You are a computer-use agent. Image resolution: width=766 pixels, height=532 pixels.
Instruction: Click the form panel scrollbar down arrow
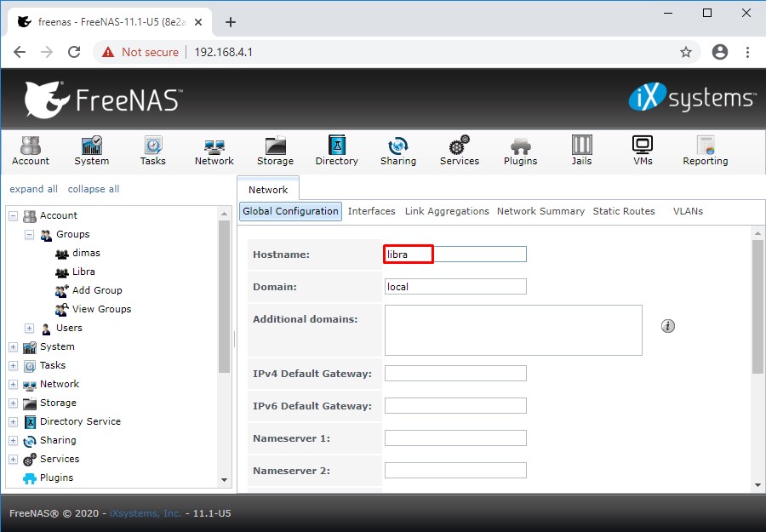pyautogui.click(x=757, y=484)
